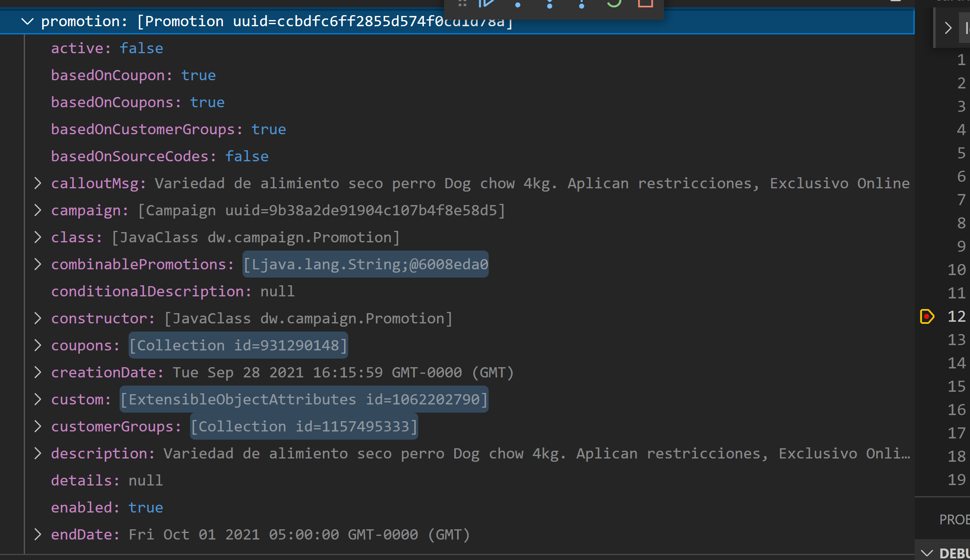The image size is (970, 560).
Task: Open the PROBLEMS panel tab
Action: pos(954,520)
